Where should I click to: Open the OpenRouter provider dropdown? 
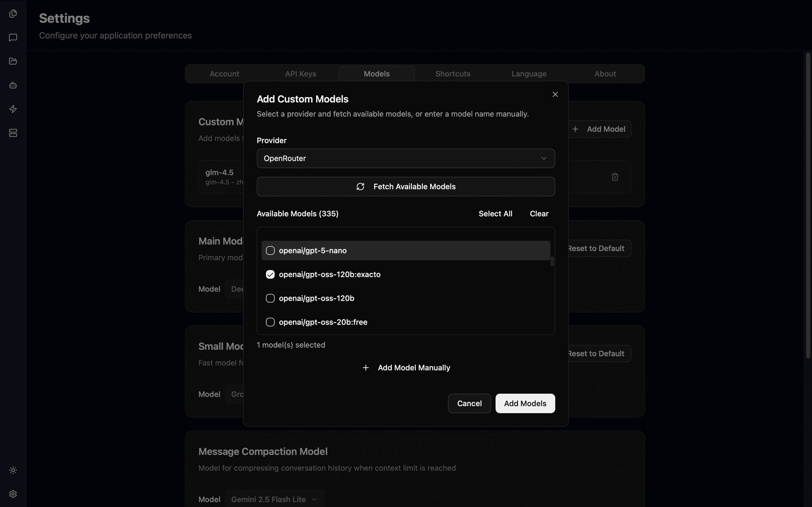[x=406, y=158]
